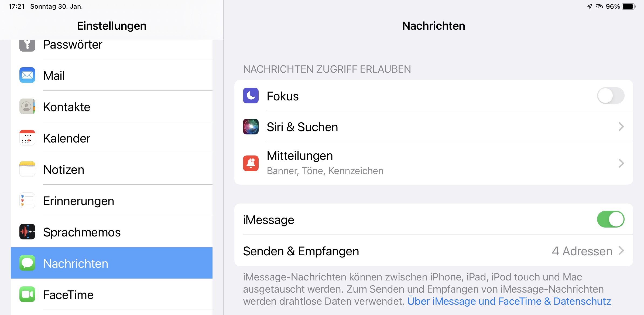644x315 pixels.
Task: Expand Siri & Suchen chevron
Action: [x=621, y=127]
